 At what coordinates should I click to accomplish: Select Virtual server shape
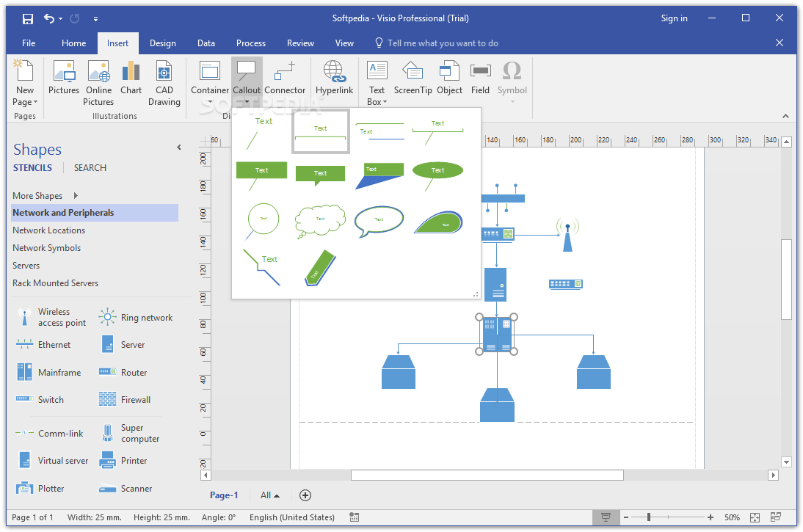52,460
